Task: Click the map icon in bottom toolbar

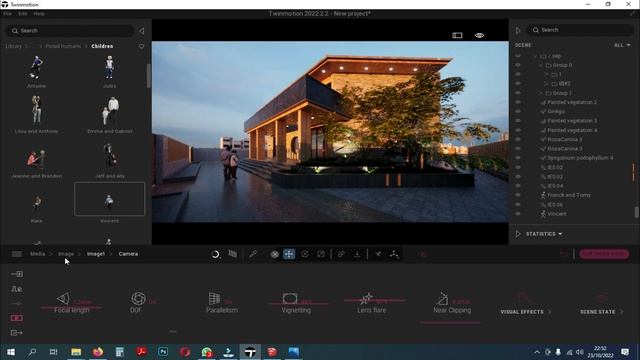Action: point(233,254)
